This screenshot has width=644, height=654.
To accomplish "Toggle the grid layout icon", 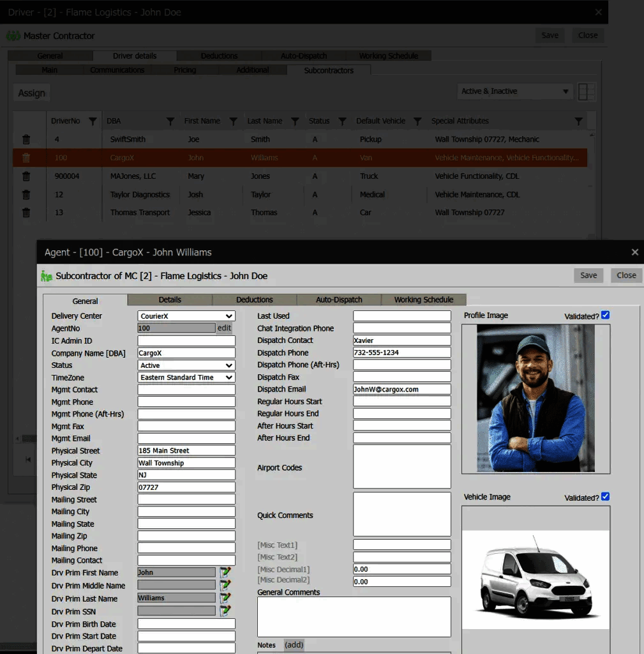I will tap(587, 92).
